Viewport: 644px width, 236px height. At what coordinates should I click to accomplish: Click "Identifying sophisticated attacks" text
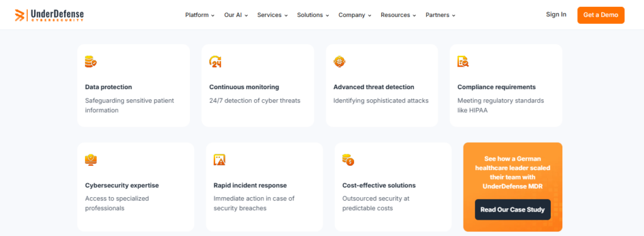coord(380,100)
